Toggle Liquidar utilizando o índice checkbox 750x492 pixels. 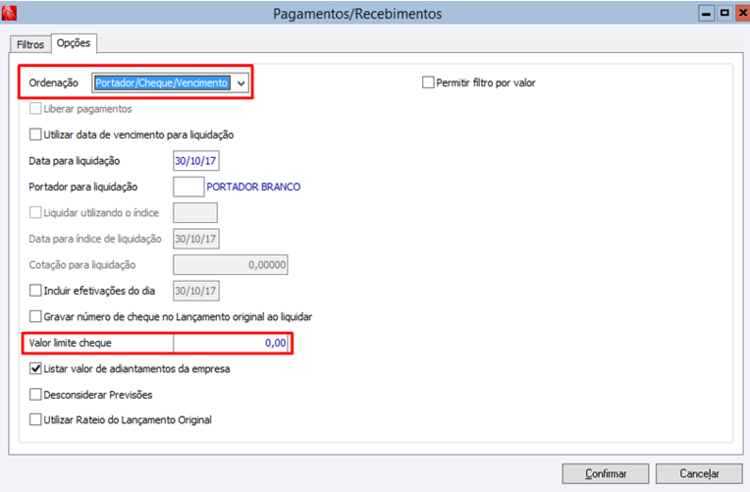click(x=35, y=212)
